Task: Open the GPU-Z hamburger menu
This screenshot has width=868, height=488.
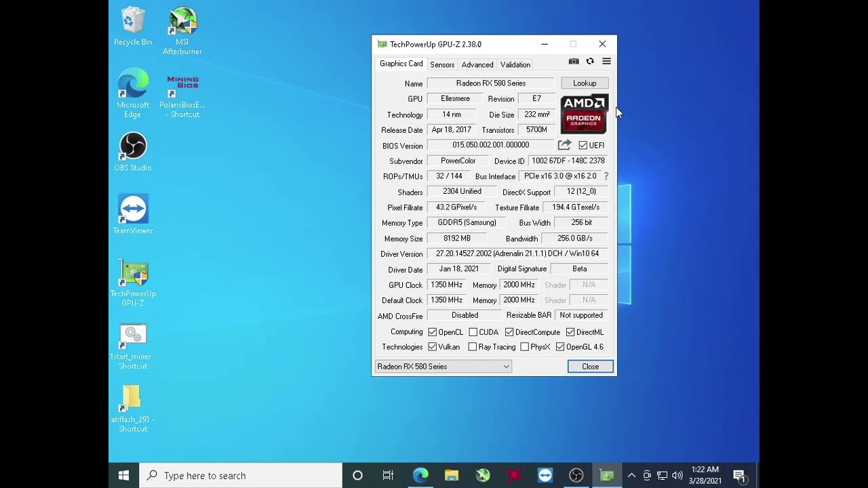Action: pyautogui.click(x=606, y=62)
